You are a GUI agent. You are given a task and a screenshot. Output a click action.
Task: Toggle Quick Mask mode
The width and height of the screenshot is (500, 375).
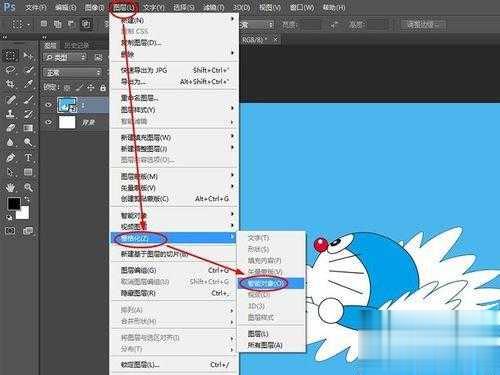(x=10, y=231)
